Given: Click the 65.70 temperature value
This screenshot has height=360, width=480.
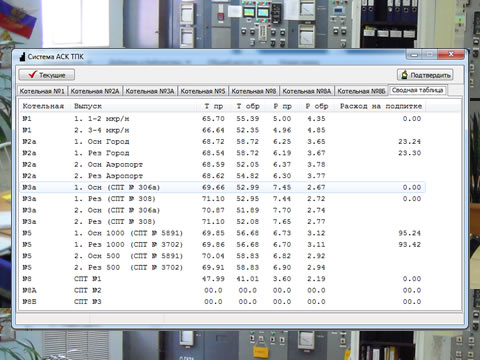Looking at the screenshot, I should click(213, 119).
